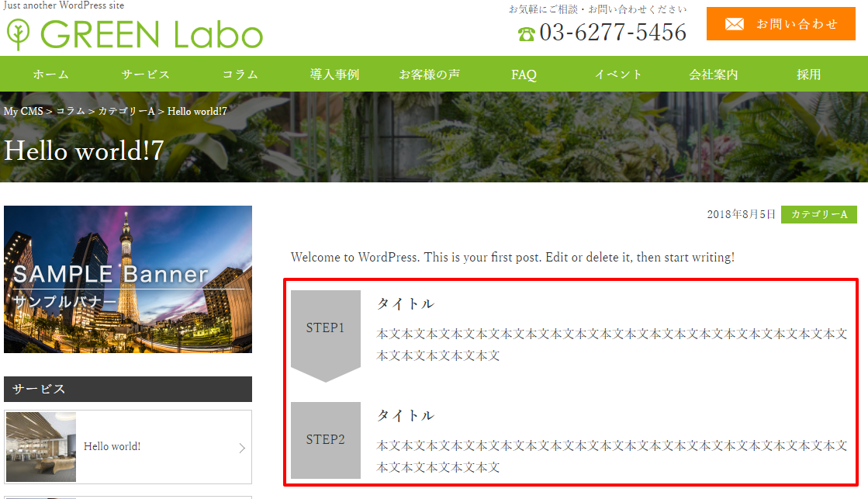
Task: Click the chevron arrow beside Hello world!
Action: (242, 448)
